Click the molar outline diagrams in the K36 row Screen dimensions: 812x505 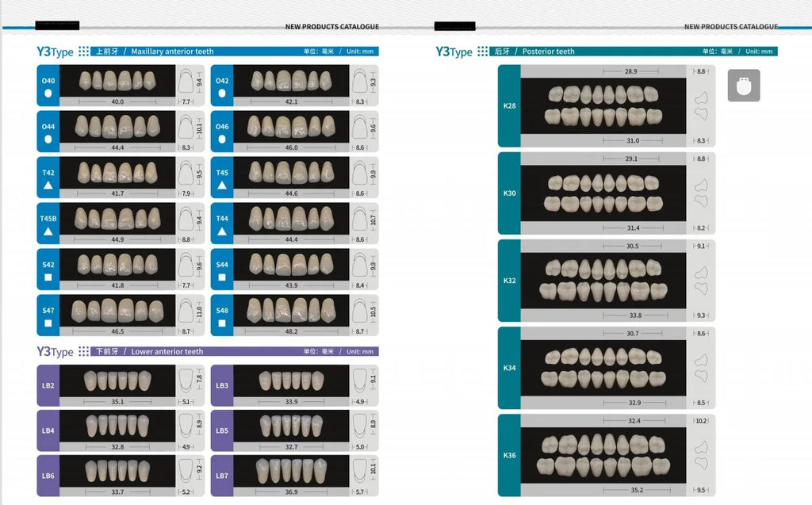pos(701,455)
